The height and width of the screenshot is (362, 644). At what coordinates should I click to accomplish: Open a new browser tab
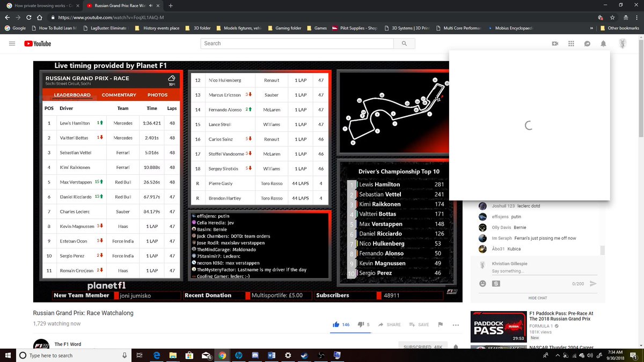click(171, 5)
